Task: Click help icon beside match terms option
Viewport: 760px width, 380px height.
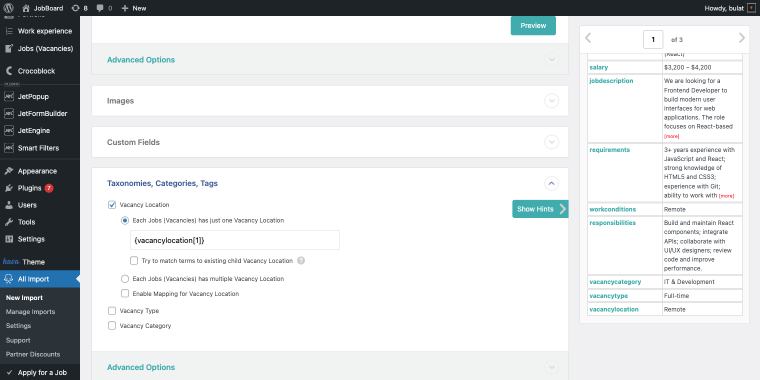Action: (x=301, y=261)
